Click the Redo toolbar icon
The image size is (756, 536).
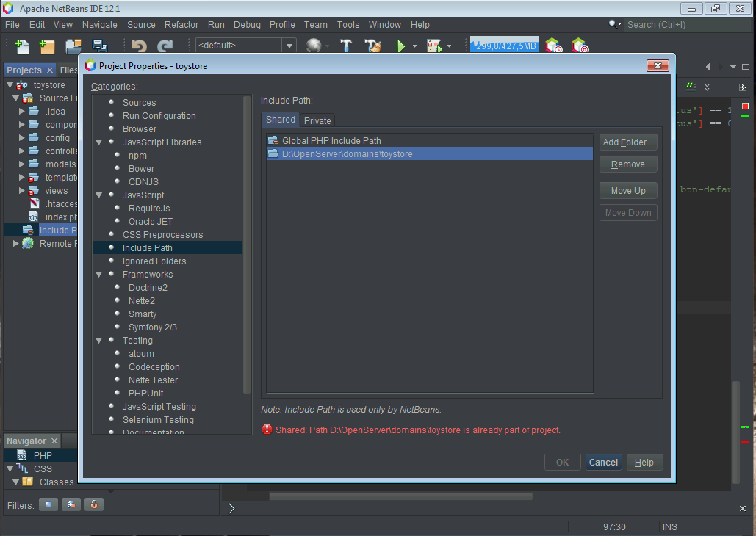point(165,46)
